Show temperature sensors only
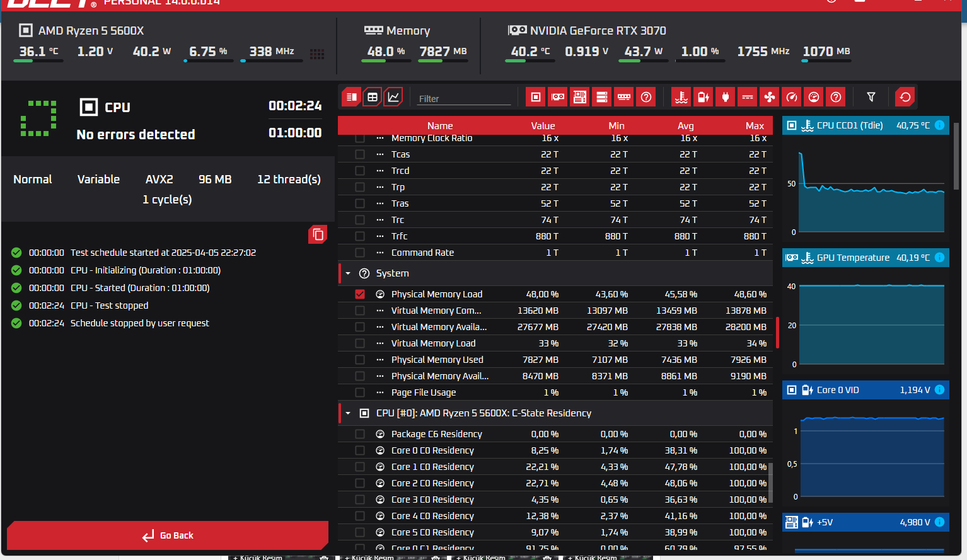The image size is (967, 560). (681, 97)
